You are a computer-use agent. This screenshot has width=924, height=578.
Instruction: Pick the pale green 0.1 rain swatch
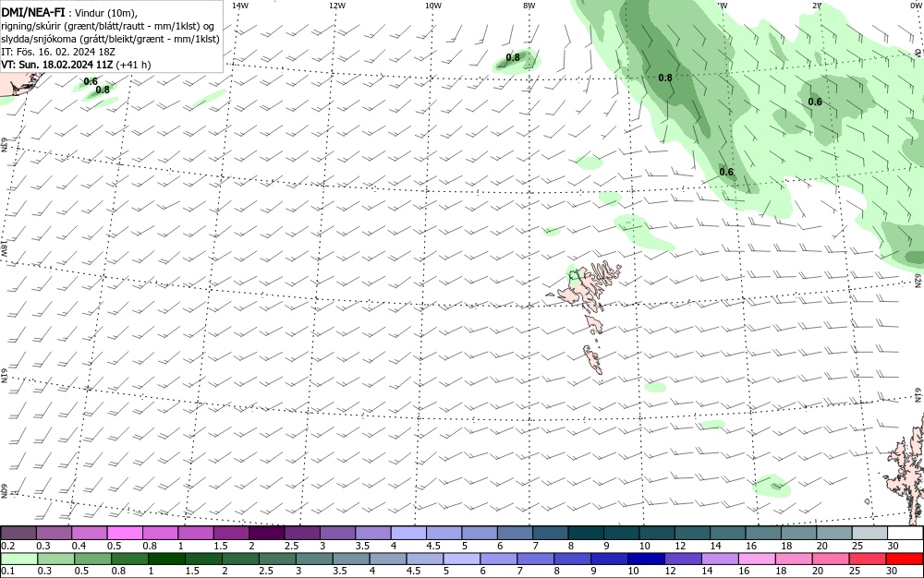coord(18,559)
